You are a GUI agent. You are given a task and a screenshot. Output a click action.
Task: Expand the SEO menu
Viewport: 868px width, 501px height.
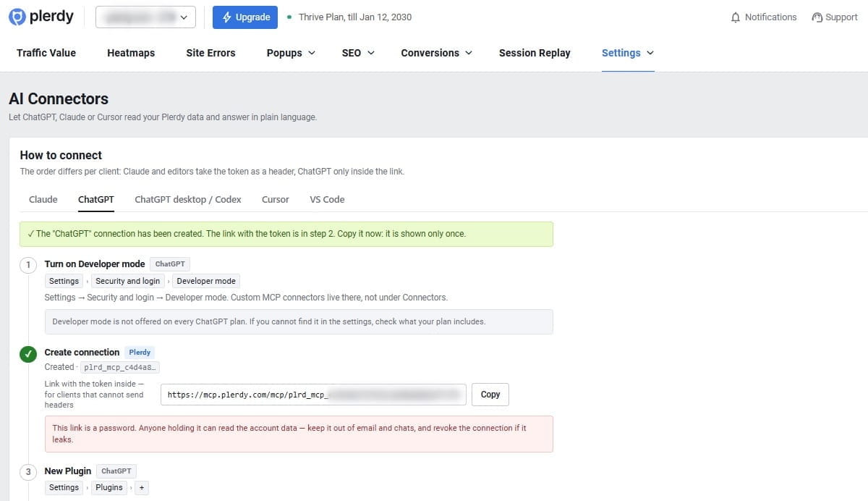pos(358,53)
